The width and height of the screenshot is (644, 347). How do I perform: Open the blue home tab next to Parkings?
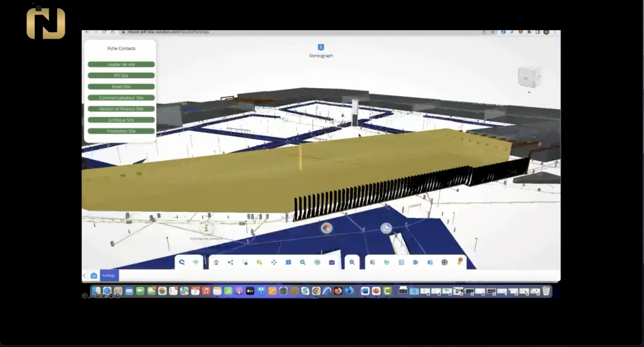[94, 276]
